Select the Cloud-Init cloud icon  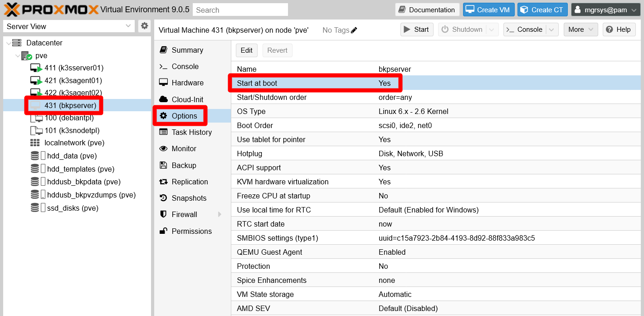tap(164, 99)
